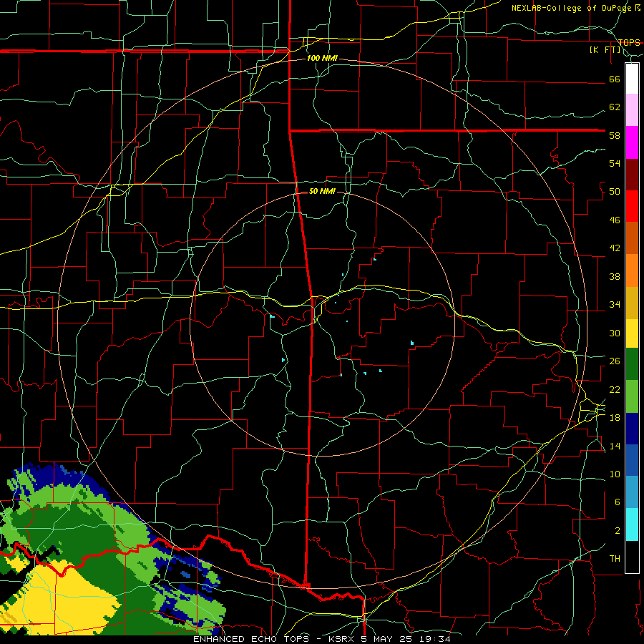
Task: Click the gold legend swatch
Action: 632,303
